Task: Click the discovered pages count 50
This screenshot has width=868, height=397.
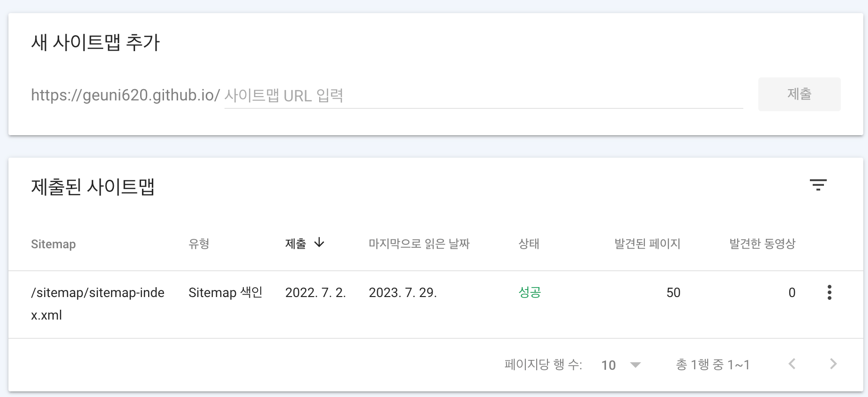Action: tap(673, 292)
